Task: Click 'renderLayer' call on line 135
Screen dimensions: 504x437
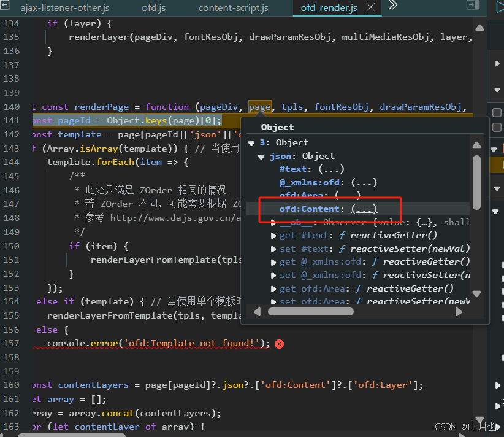Action: (99, 37)
